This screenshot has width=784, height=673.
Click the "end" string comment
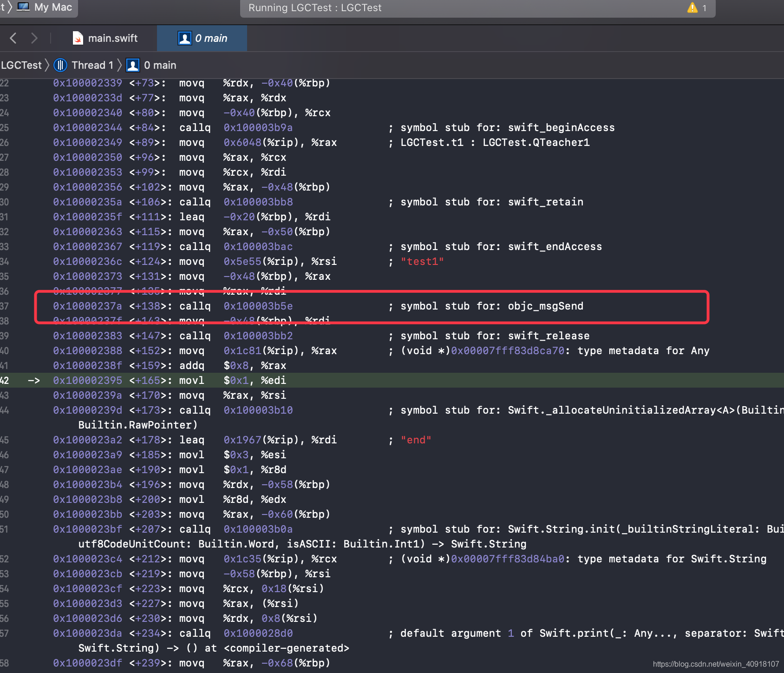point(416,440)
